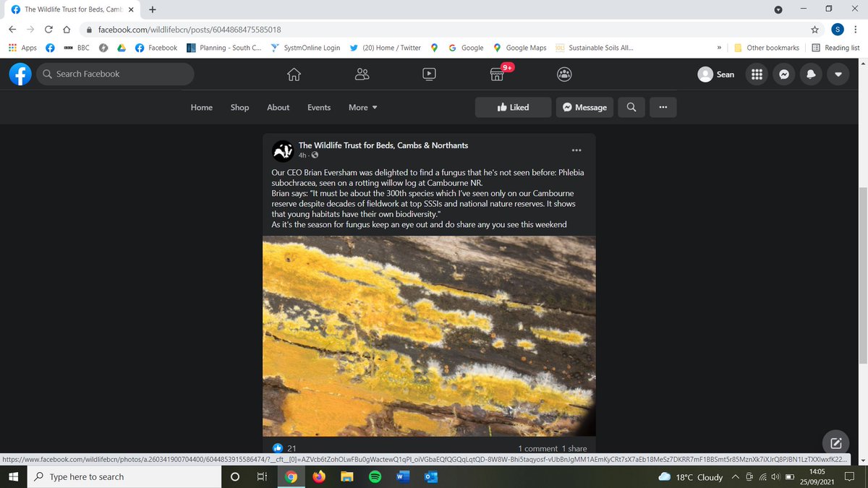Open the Facebook menu grid icon
The height and width of the screenshot is (488, 868).
(x=757, y=74)
